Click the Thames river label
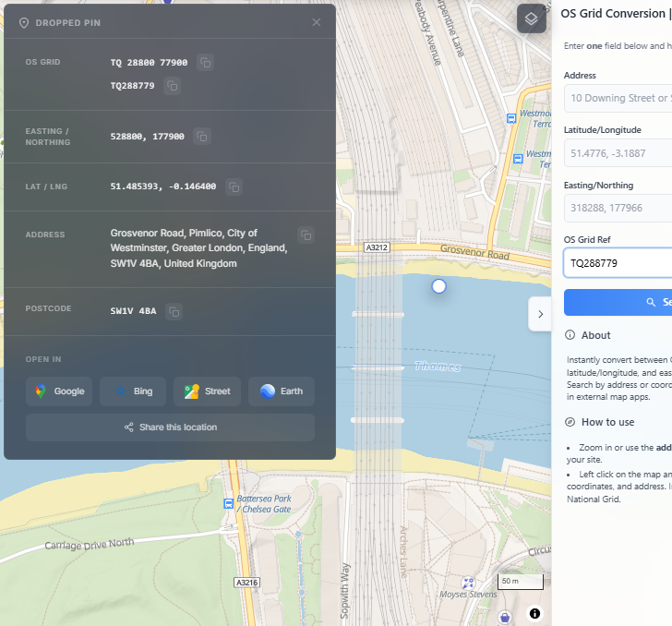Image resolution: width=672 pixels, height=626 pixels. point(438,367)
